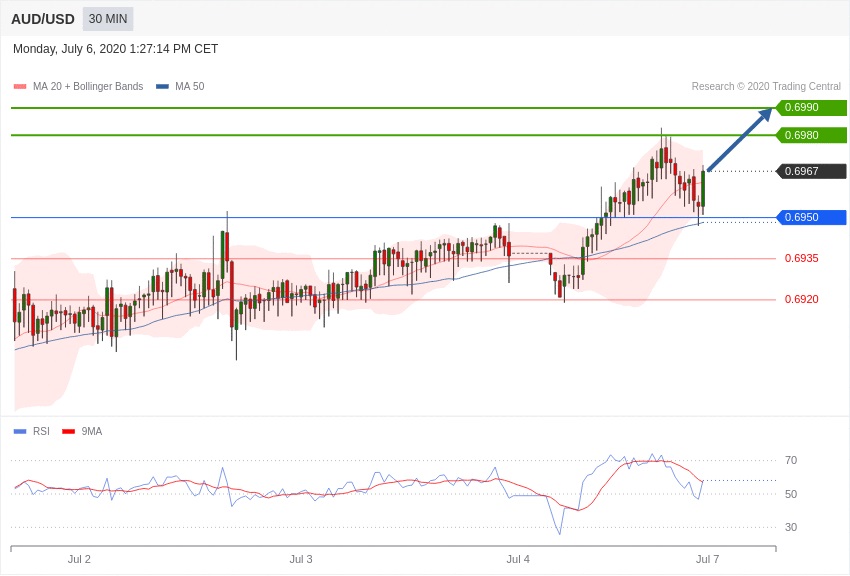
Task: Click the black 0.6967 current price tag
Action: tap(811, 171)
